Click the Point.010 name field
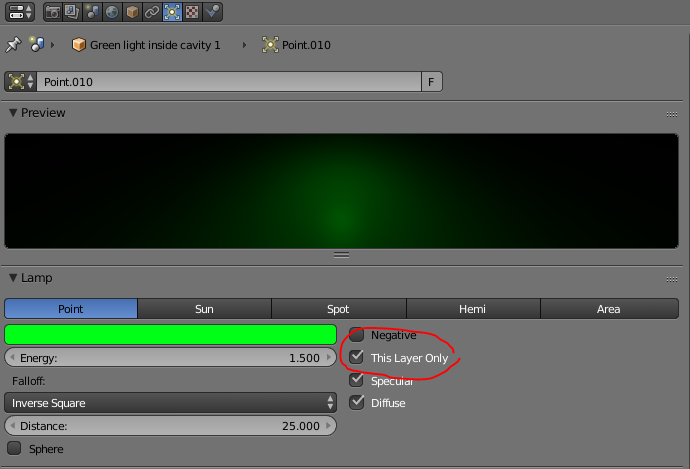Image resolution: width=690 pixels, height=469 pixels. coord(230,82)
